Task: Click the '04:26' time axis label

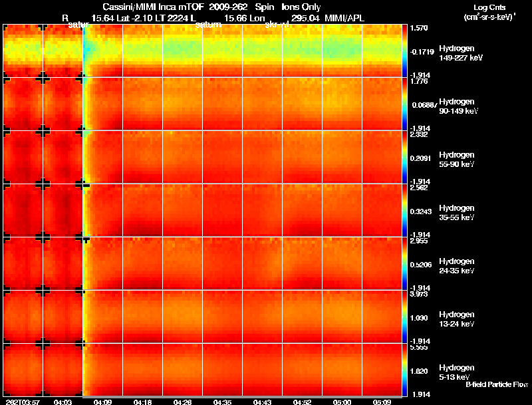Action: pos(182,402)
